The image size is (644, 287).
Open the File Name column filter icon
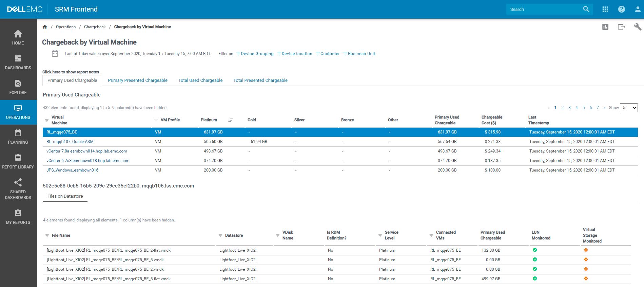pyautogui.click(x=47, y=235)
